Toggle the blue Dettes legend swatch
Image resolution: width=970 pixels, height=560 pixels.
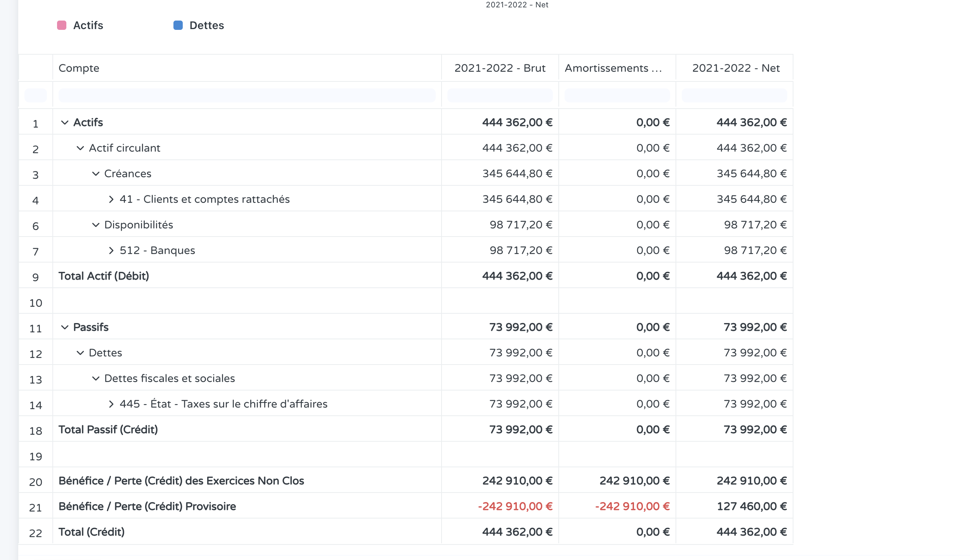point(178,26)
